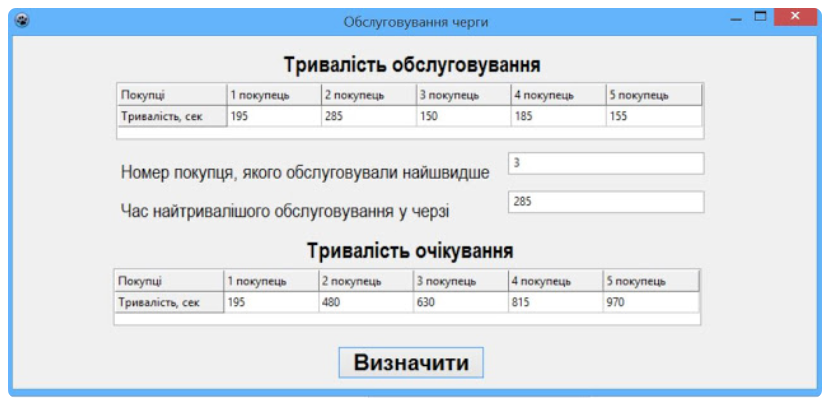Click '2 покупець' header in service table

369,95
